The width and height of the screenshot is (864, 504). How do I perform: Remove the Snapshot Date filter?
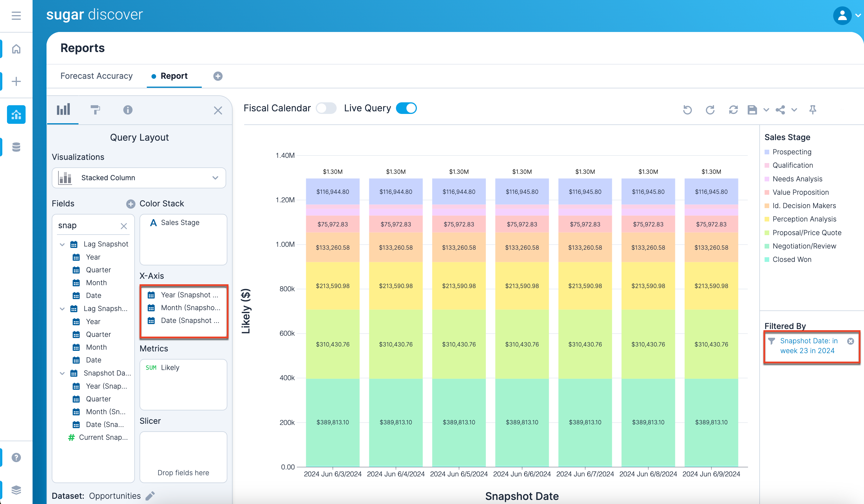pos(850,341)
